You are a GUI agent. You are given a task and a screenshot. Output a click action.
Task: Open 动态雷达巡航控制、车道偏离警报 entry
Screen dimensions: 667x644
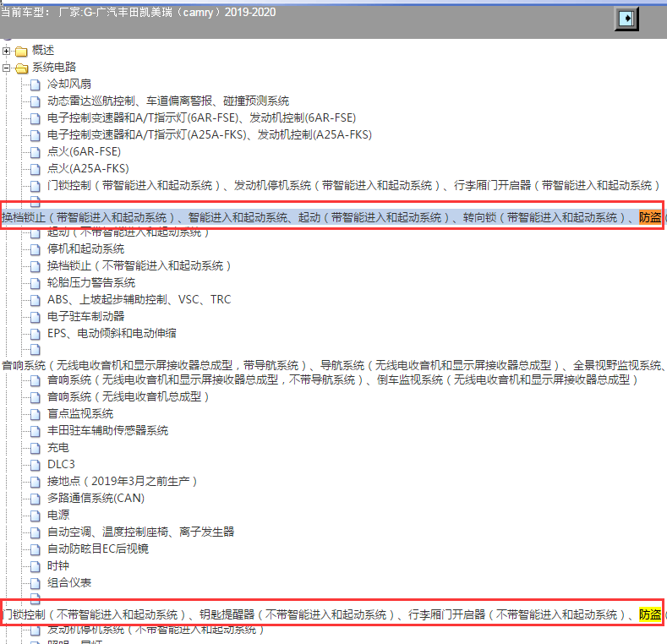click(168, 101)
